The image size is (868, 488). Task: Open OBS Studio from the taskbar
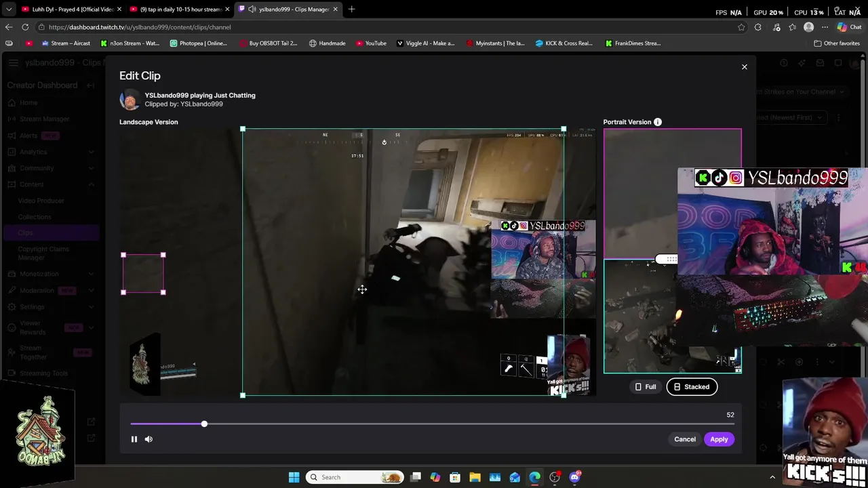tap(555, 477)
